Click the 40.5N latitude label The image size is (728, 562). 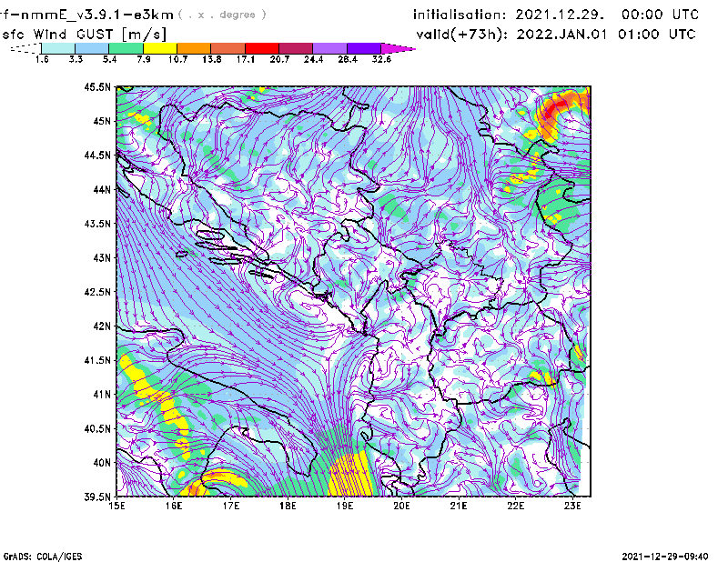pos(97,429)
